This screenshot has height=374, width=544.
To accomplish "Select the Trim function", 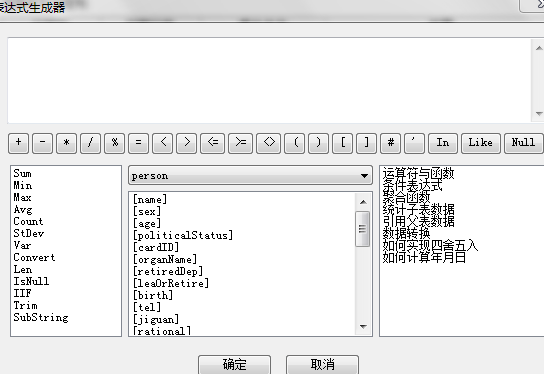I will (x=26, y=305).
